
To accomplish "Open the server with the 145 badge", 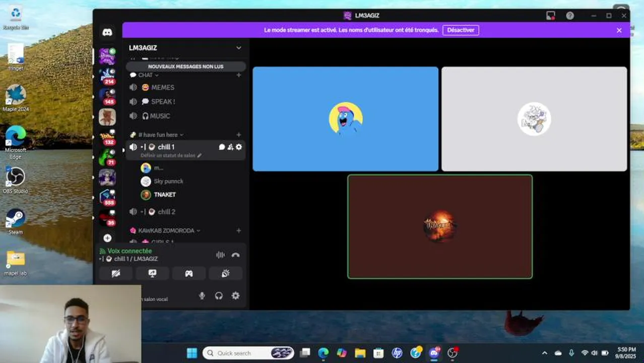I will pyautogui.click(x=107, y=96).
